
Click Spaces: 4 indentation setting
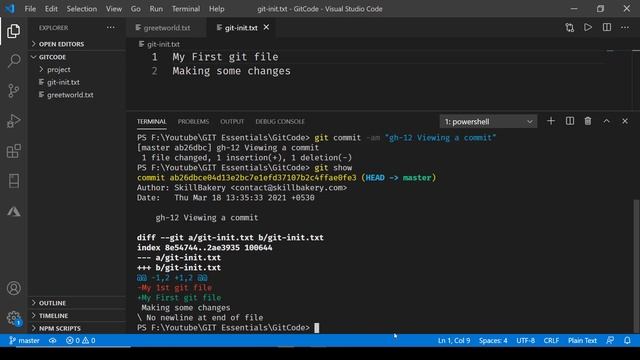point(493,340)
